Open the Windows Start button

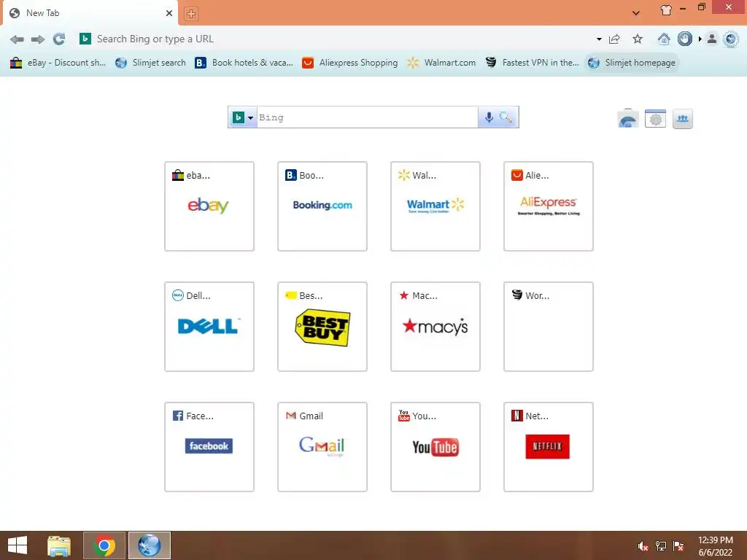pos(18,545)
